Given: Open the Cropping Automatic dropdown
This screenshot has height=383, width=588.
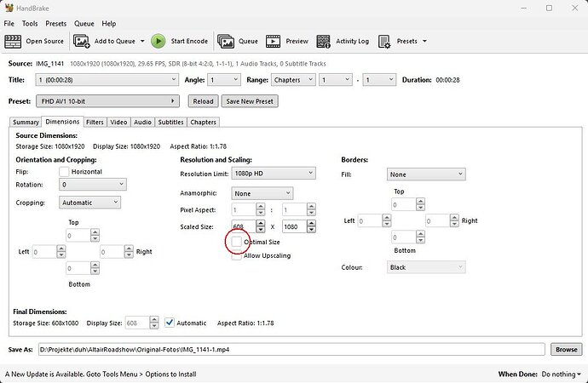Looking at the screenshot, I should click(89, 203).
